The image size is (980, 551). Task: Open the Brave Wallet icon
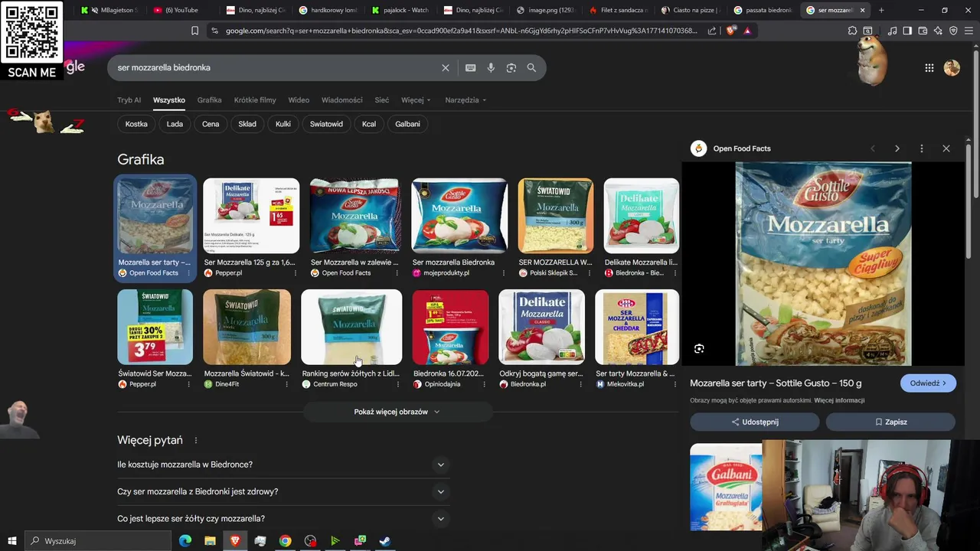tap(923, 31)
